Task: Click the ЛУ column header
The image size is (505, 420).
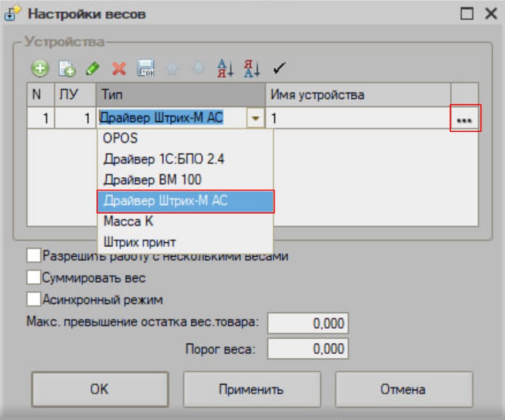Action: coord(75,95)
